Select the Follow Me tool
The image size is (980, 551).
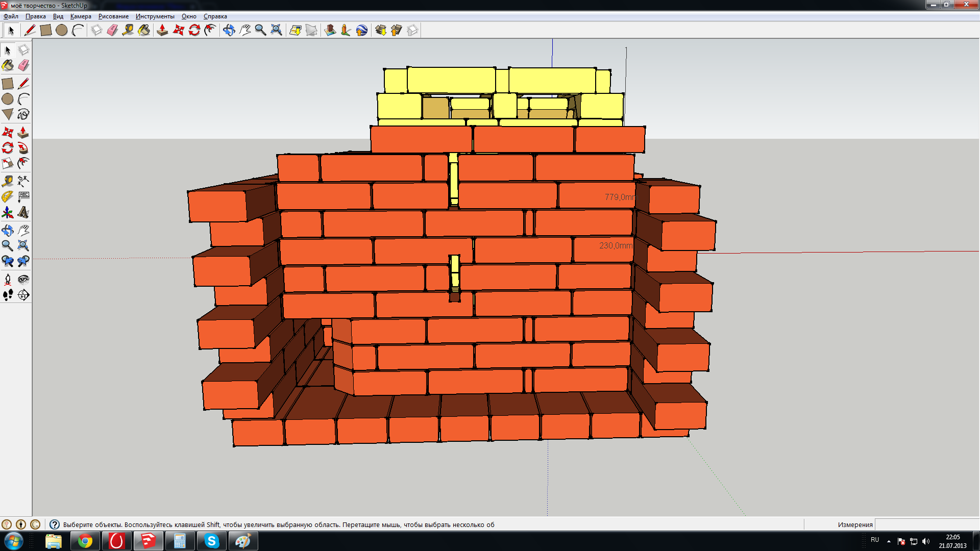pyautogui.click(x=23, y=148)
